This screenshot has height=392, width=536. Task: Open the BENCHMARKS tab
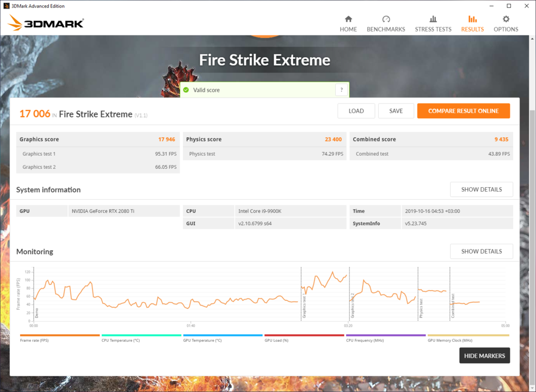(x=386, y=24)
